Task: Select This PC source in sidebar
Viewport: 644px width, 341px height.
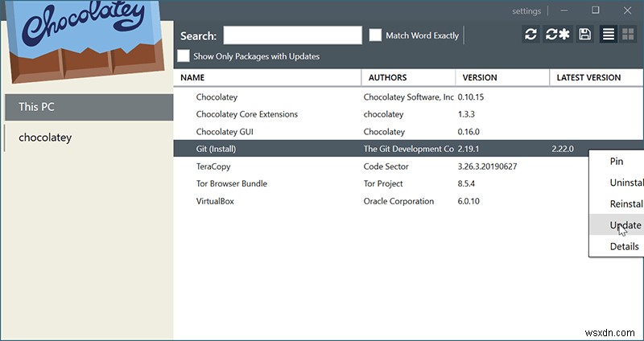Action: pos(89,107)
